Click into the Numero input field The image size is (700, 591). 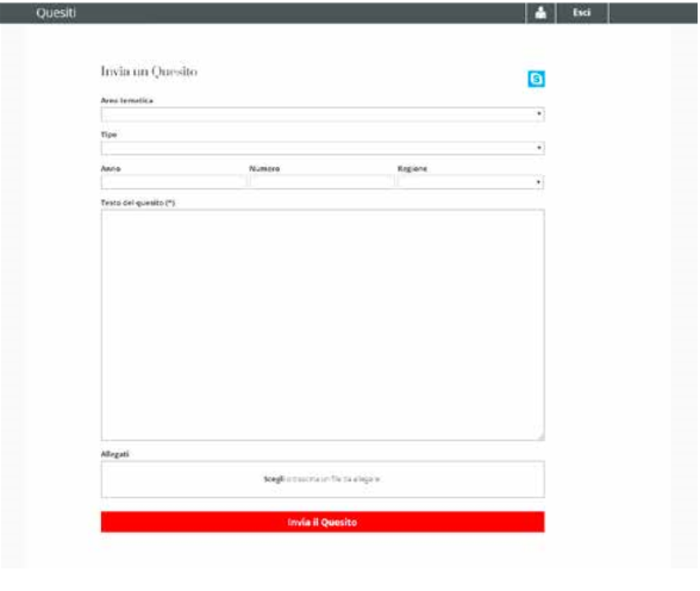click(321, 183)
